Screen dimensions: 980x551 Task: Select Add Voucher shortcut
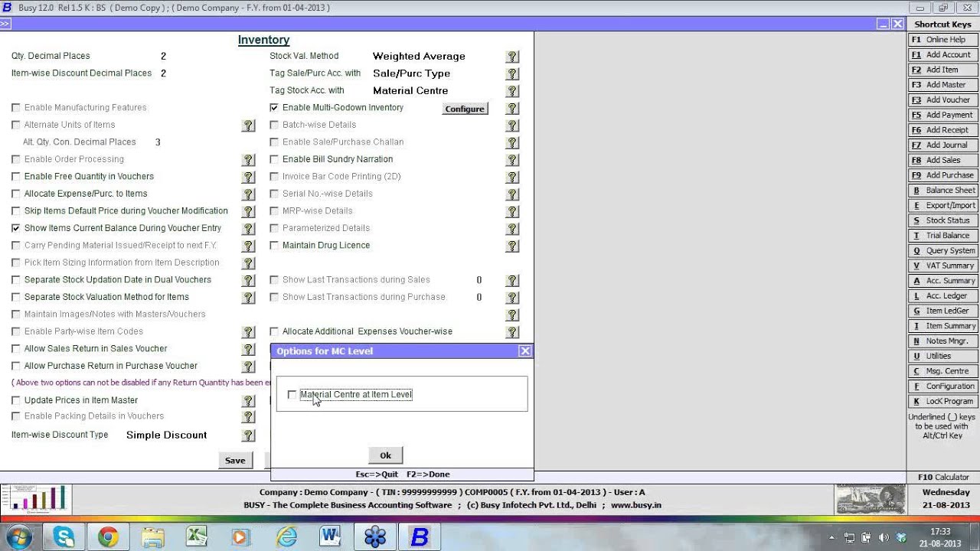(x=943, y=99)
